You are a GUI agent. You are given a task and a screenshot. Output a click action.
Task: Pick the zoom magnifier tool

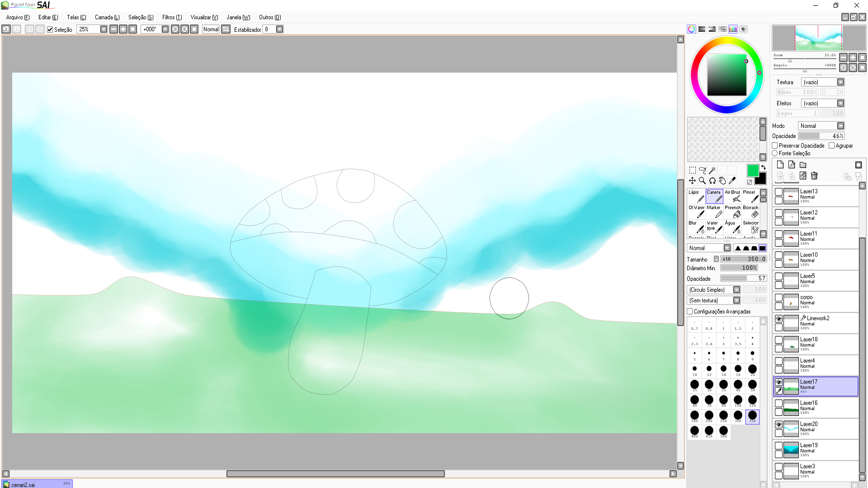pos(702,181)
